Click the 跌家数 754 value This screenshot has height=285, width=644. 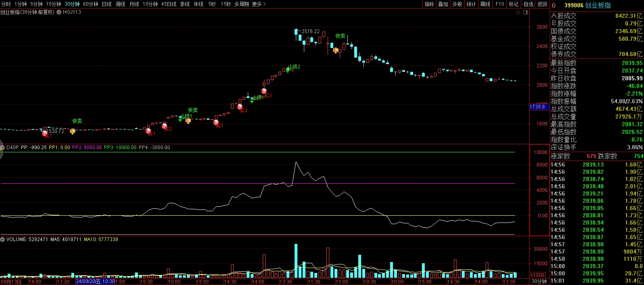(639, 156)
